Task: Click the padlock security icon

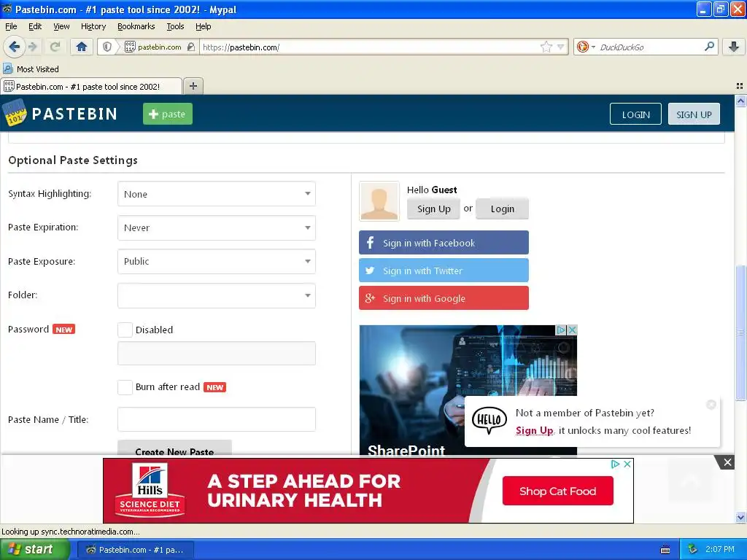Action: pos(191,47)
